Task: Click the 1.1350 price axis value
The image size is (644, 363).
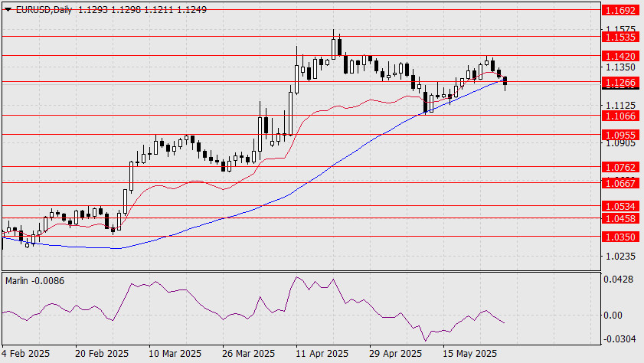Action: (620, 67)
